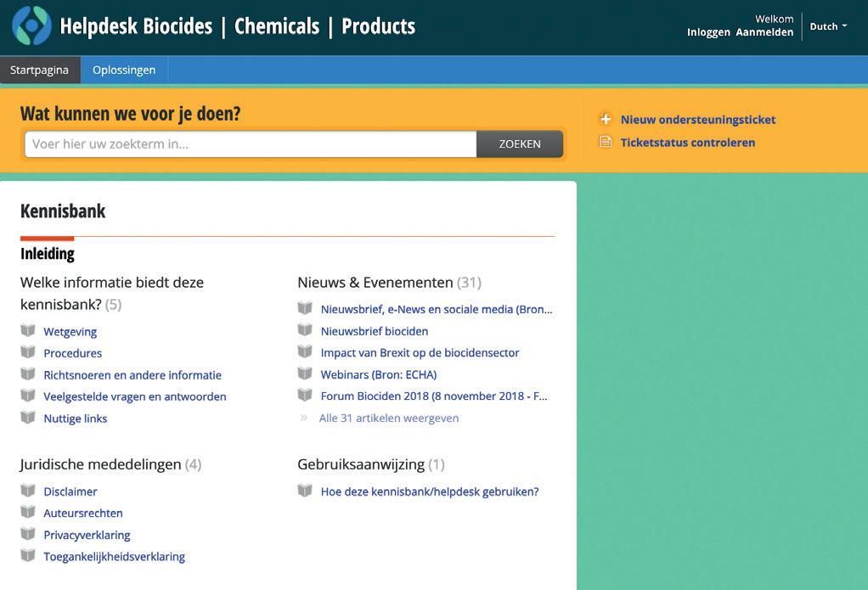Click the book icon beside Webinars article
This screenshot has height=590, width=868.
(305, 374)
